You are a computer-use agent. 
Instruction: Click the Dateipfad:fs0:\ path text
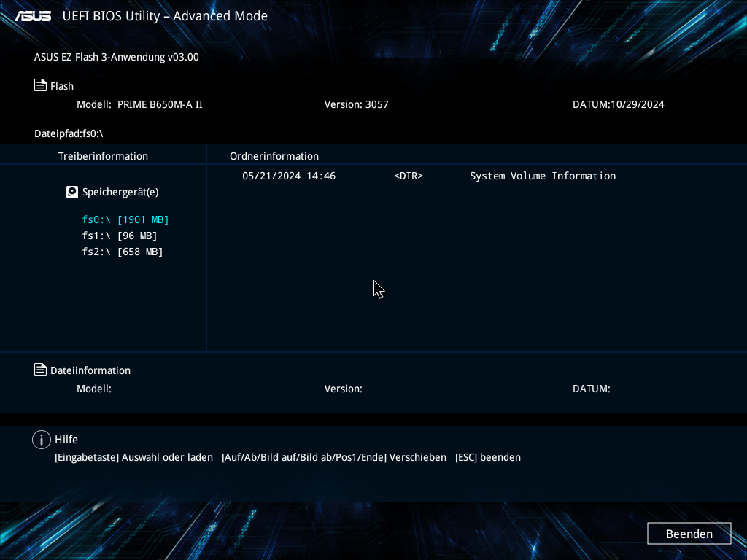pyautogui.click(x=69, y=133)
